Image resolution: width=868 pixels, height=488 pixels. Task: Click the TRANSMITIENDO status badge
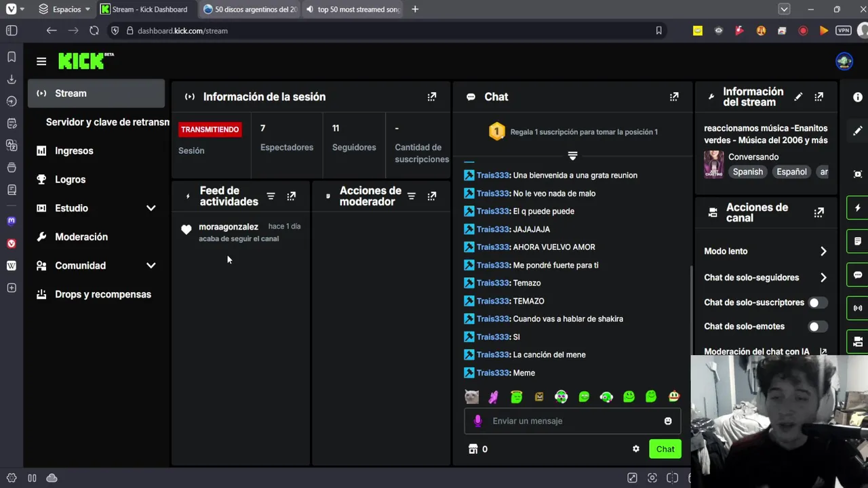pyautogui.click(x=210, y=129)
